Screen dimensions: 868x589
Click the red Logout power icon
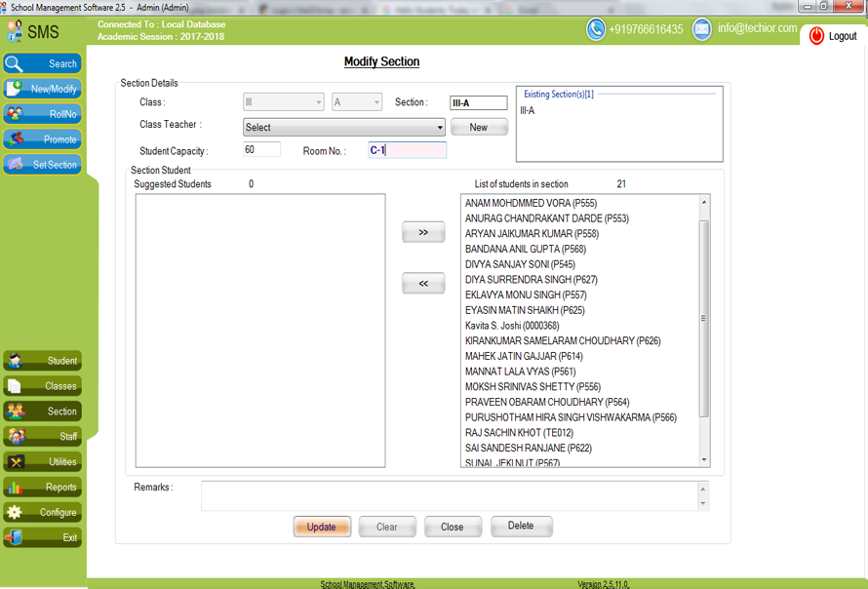(x=816, y=36)
